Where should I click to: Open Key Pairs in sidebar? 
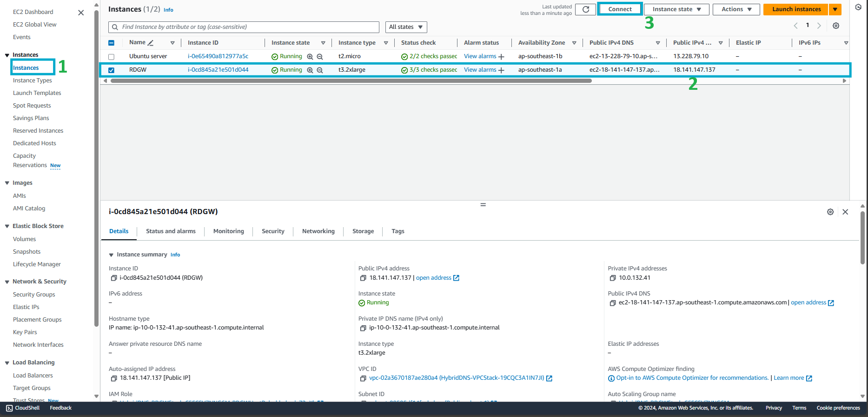[25, 332]
